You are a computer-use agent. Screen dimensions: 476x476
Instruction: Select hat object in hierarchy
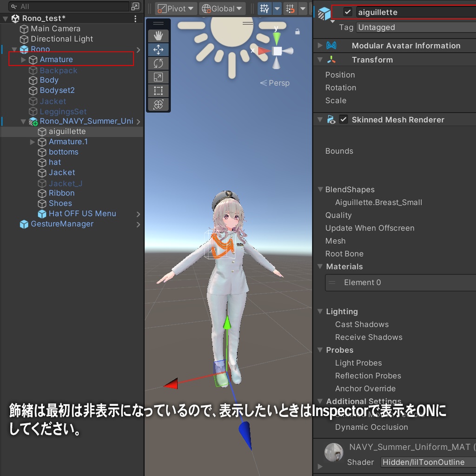pyautogui.click(x=55, y=162)
